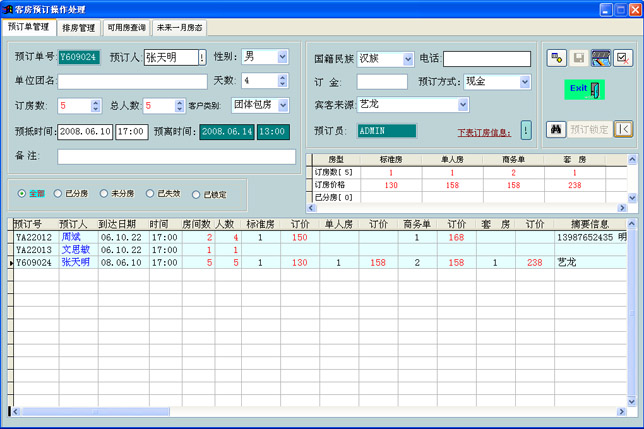This screenshot has width=644, height=429.
Task: Switch to the 排房管理 tab
Action: point(78,28)
